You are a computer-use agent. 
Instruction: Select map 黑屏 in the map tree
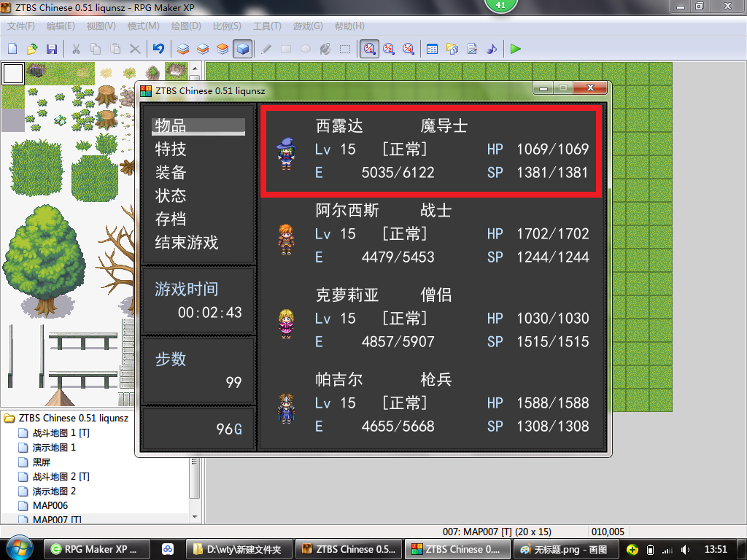pyautogui.click(x=41, y=462)
